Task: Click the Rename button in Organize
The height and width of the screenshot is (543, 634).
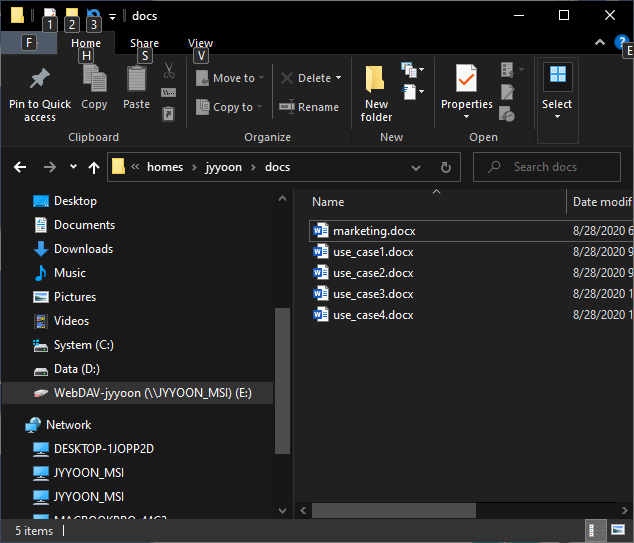Action: coord(309,107)
